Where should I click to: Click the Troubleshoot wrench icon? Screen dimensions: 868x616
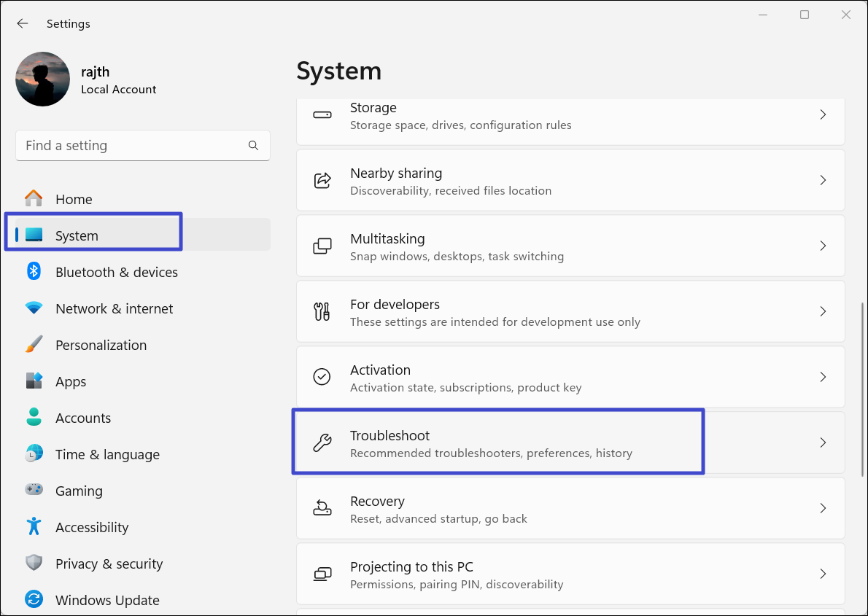pos(322,443)
